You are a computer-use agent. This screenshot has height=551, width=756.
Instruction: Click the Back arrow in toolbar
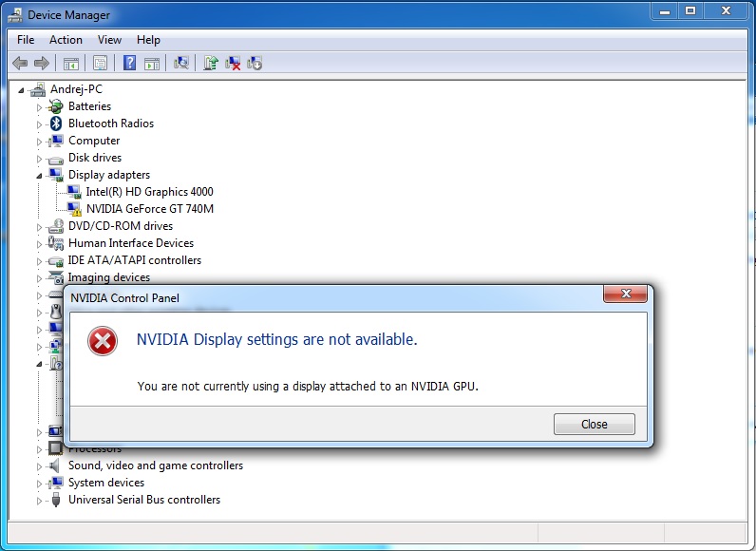pyautogui.click(x=20, y=63)
